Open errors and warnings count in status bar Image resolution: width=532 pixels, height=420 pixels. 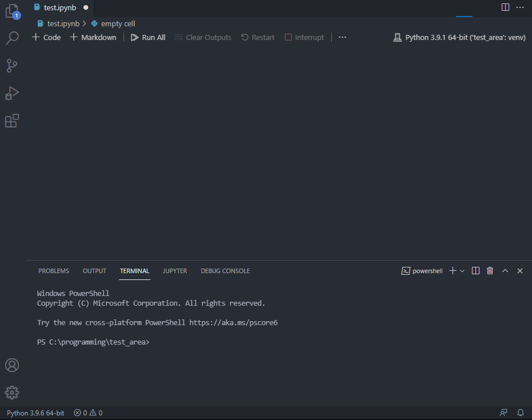coord(88,413)
